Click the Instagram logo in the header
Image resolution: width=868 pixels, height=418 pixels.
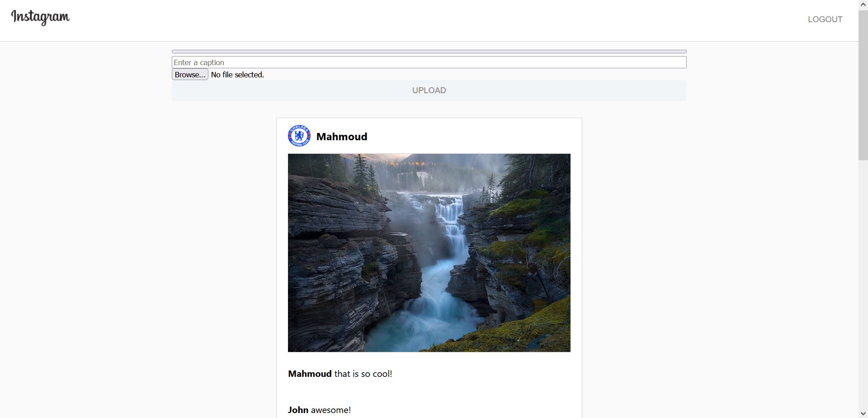(x=40, y=17)
